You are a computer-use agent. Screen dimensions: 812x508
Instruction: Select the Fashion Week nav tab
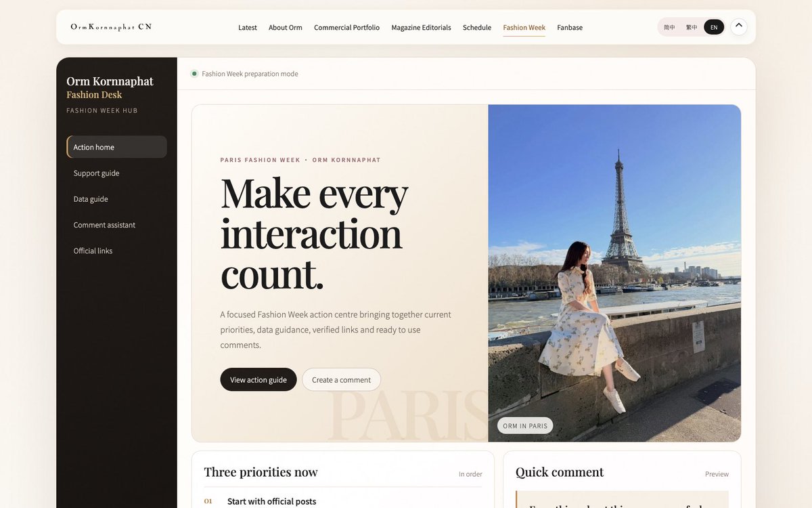point(524,28)
